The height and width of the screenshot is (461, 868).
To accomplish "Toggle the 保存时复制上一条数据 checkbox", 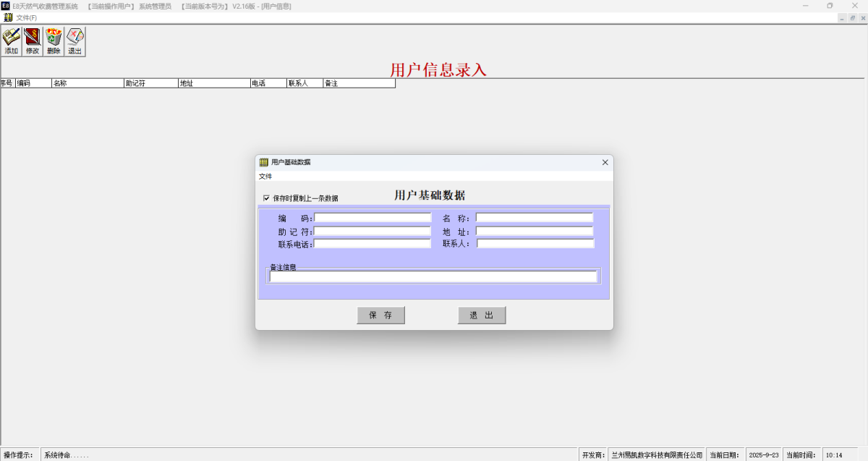I will 266,198.
